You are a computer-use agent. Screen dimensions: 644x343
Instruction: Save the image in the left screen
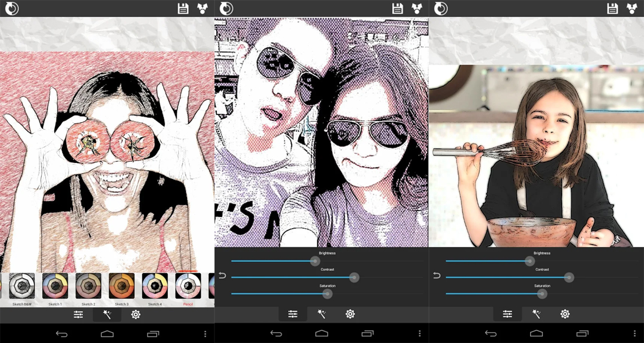click(x=183, y=8)
